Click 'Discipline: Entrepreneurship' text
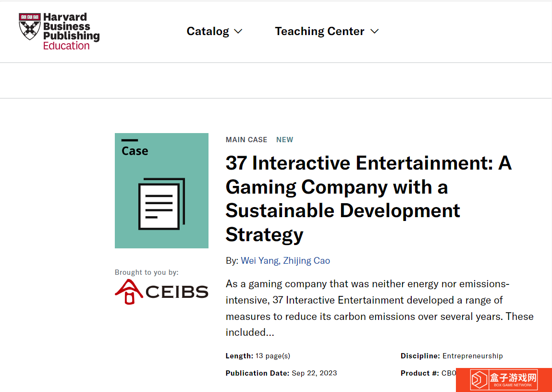The width and height of the screenshot is (552, 392). click(452, 356)
